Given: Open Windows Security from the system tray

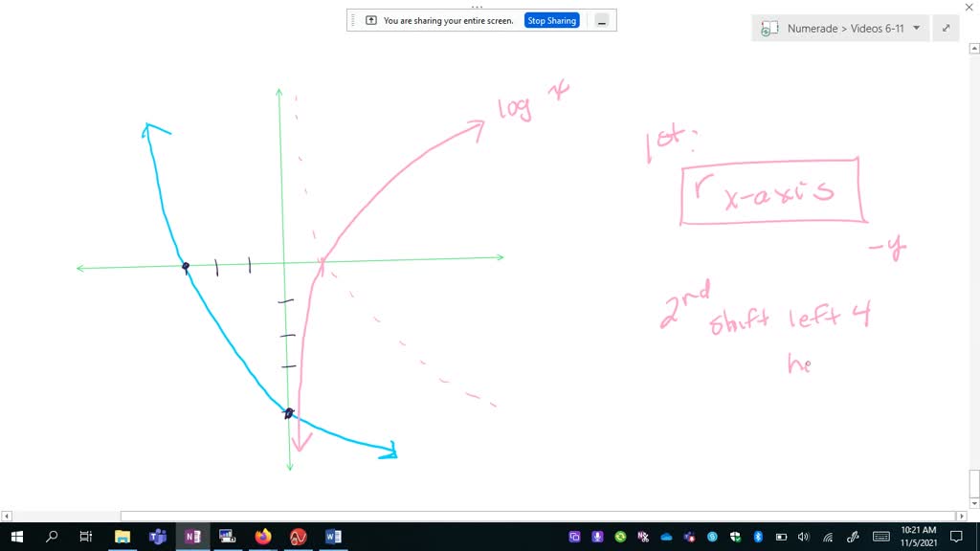Looking at the screenshot, I should click(735, 536).
